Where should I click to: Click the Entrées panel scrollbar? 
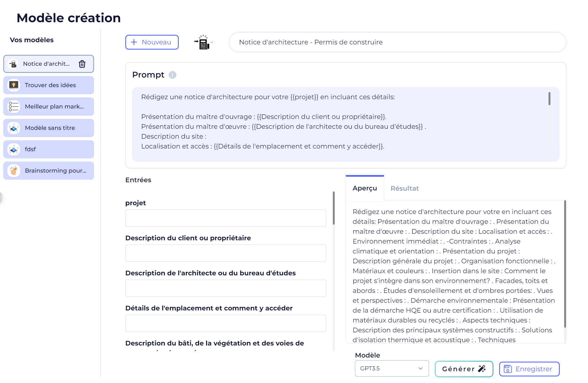[x=334, y=208]
